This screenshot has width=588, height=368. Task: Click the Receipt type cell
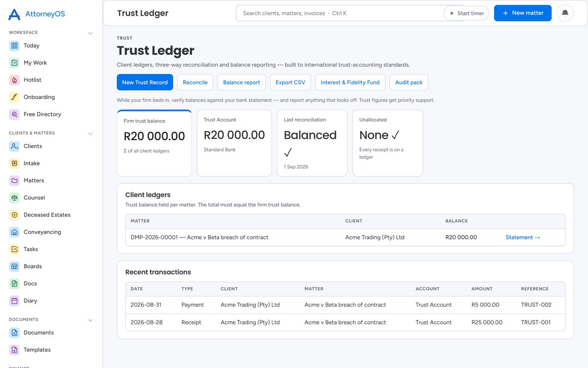tap(191, 322)
